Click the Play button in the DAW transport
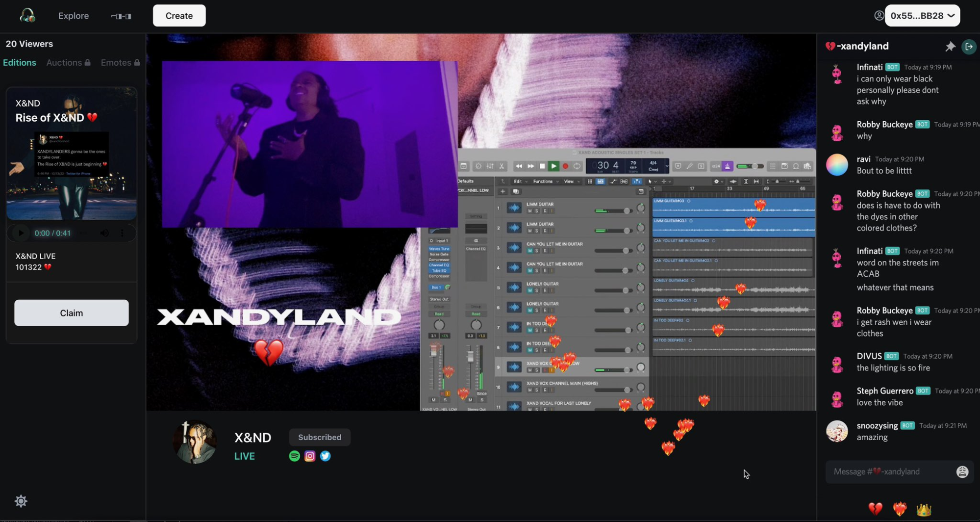This screenshot has height=522, width=980. pyautogui.click(x=553, y=166)
